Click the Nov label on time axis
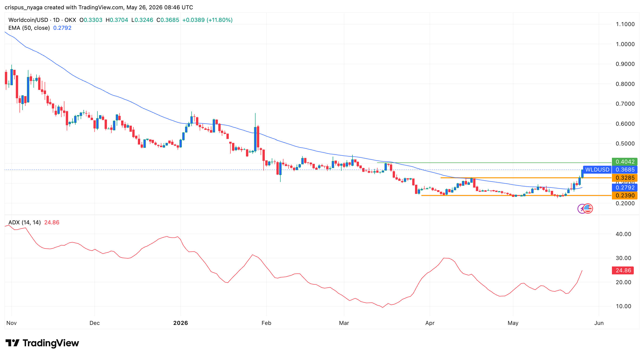 click(x=11, y=323)
